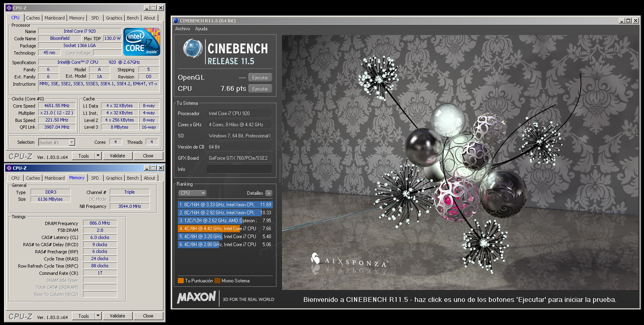Screen dimensions: 644x325
Task: Switch to Bench tab in lower CPU-Z
Action: [x=133, y=178]
